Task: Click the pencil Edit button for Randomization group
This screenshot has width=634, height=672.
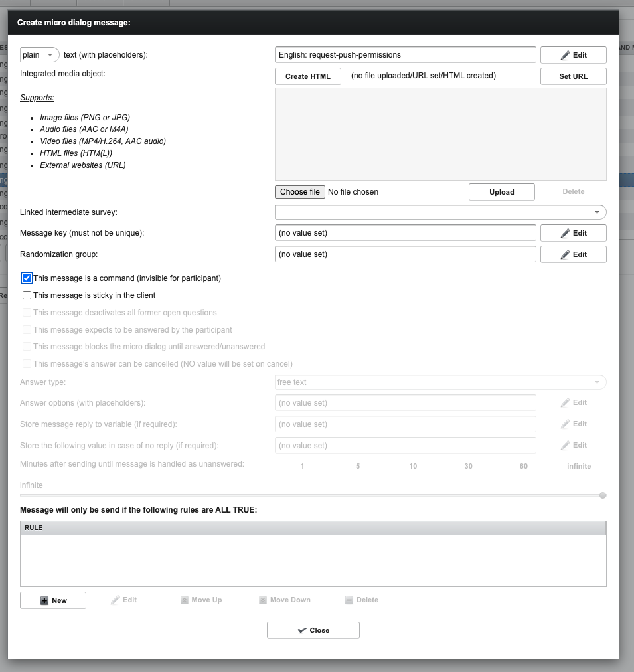Action: click(573, 254)
